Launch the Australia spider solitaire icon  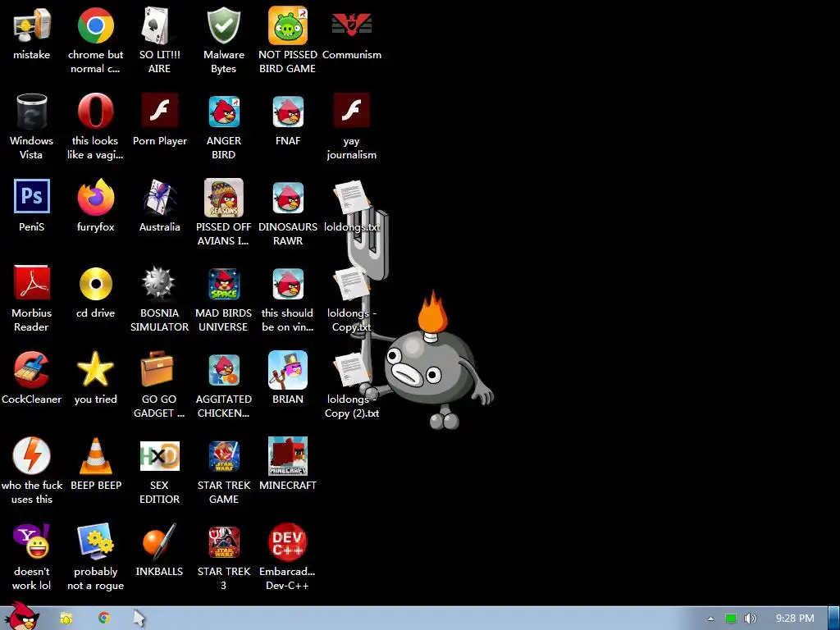pos(159,197)
